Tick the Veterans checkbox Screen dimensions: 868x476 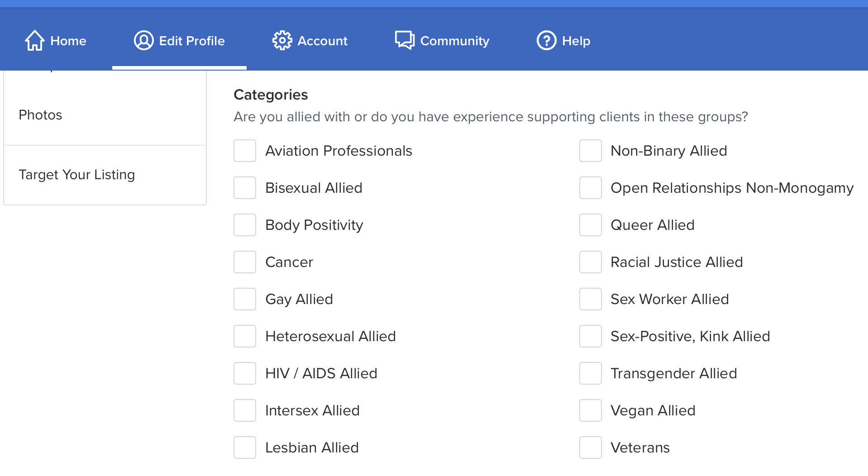(591, 447)
